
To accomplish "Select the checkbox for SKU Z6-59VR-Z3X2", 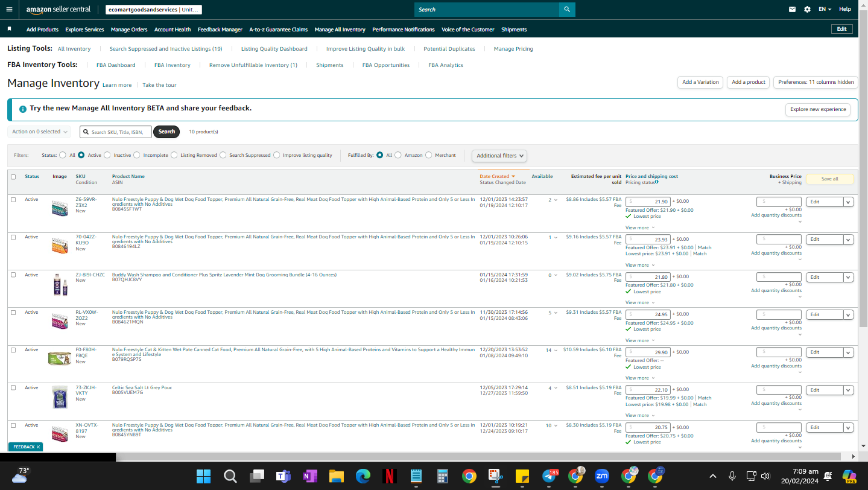I will [13, 200].
